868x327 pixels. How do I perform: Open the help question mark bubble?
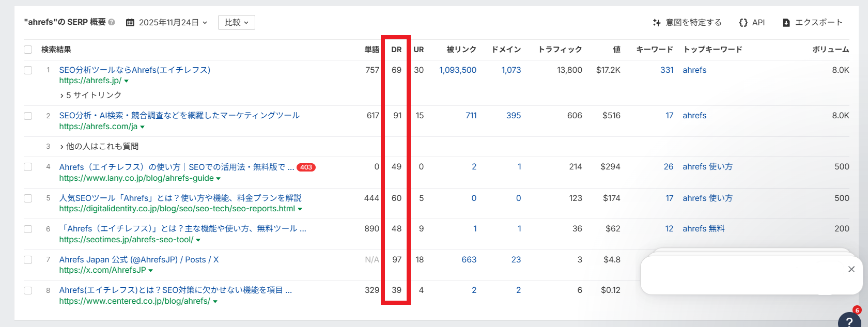(849, 321)
